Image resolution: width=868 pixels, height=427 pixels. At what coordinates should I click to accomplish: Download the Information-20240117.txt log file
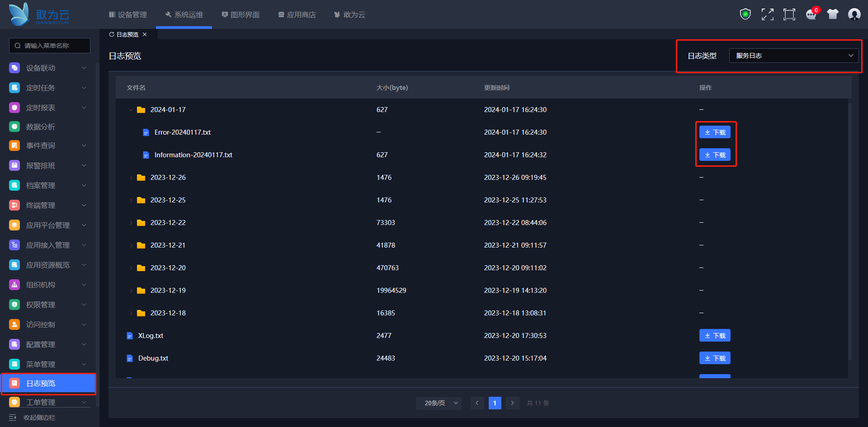(715, 155)
